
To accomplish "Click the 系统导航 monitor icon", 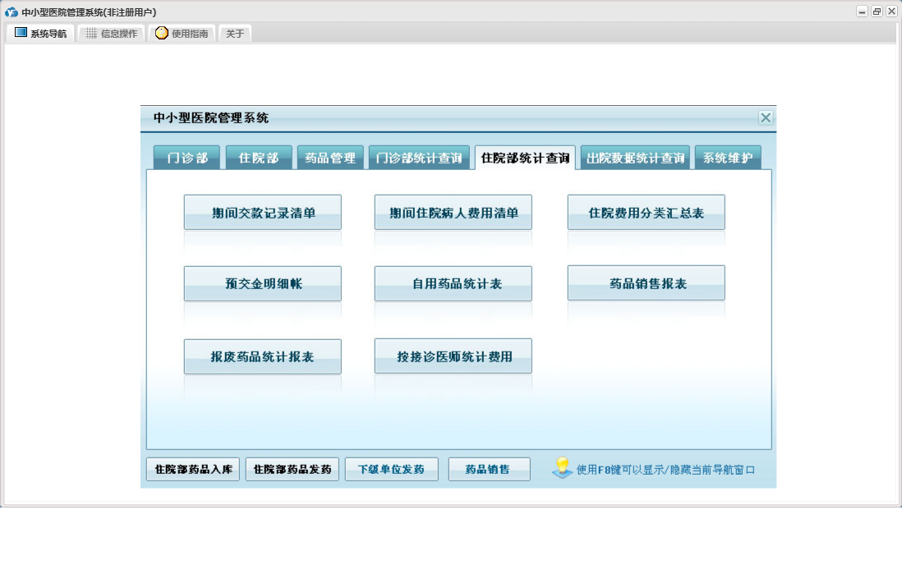I will 21,33.
